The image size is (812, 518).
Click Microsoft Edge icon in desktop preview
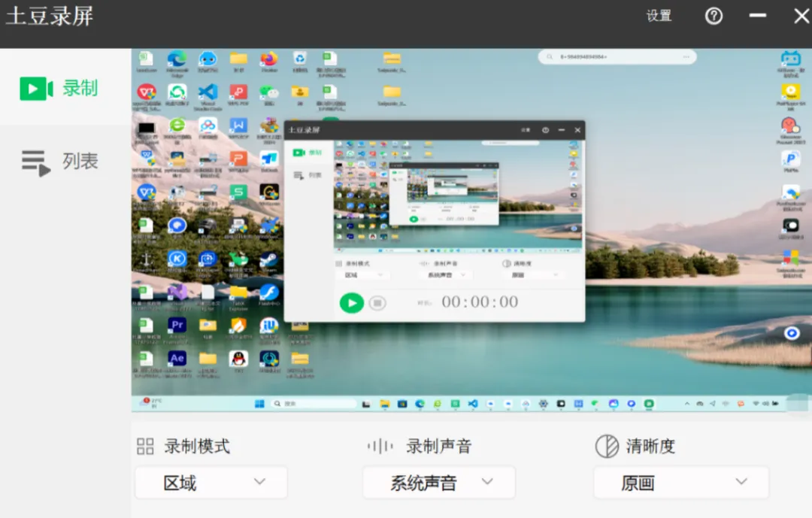pyautogui.click(x=177, y=59)
